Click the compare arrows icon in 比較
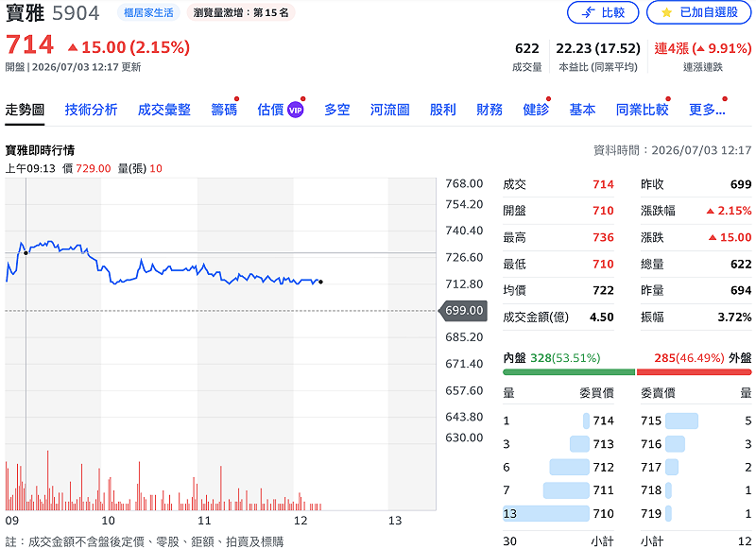This screenshot has width=756, height=549. point(588,12)
